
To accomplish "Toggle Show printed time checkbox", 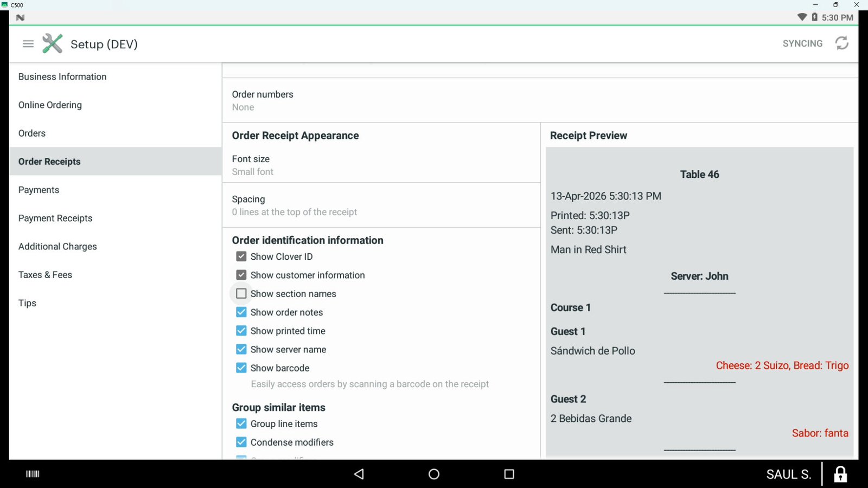I will coord(241,331).
